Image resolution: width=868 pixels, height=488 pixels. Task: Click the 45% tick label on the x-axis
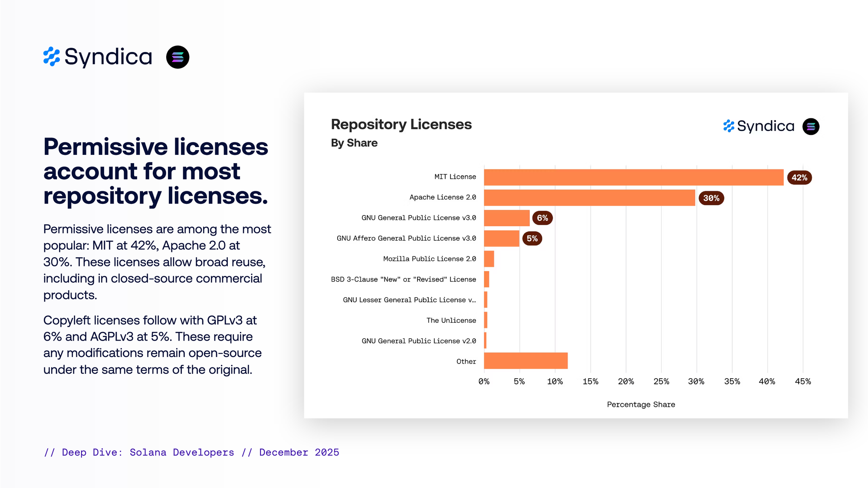click(x=802, y=381)
